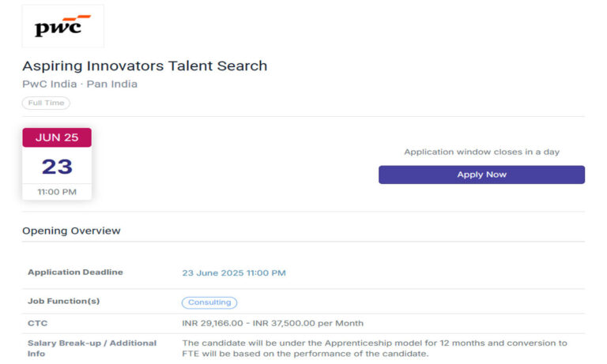Click the CTC row label

coord(38,324)
